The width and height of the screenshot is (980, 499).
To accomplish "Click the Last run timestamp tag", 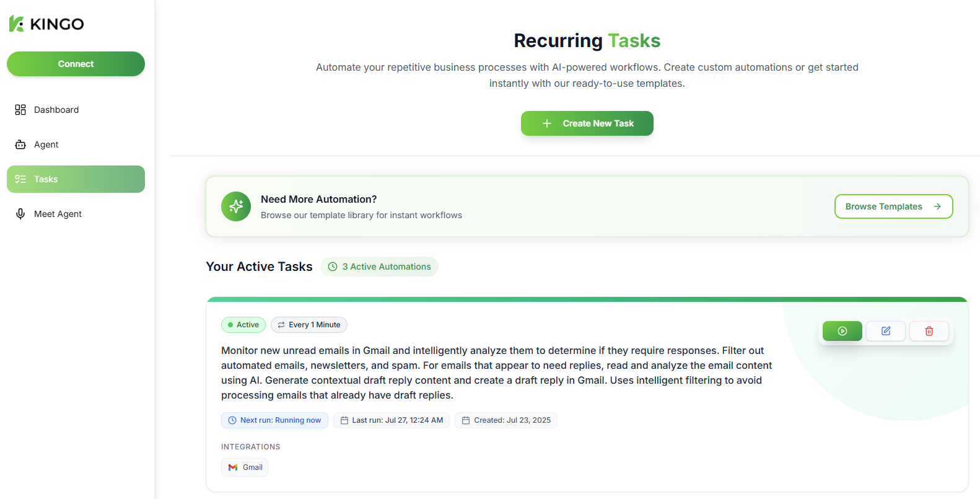I will (x=392, y=420).
